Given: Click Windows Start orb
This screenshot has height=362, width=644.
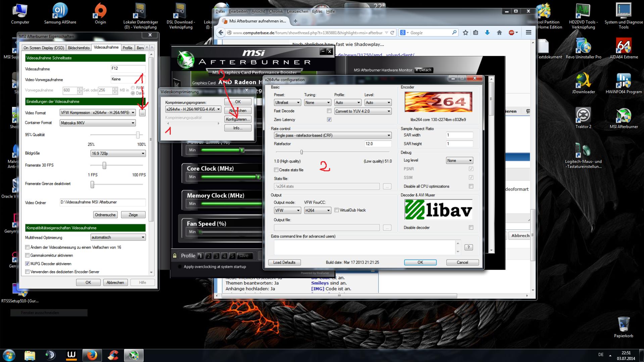Looking at the screenshot, I should point(9,355).
